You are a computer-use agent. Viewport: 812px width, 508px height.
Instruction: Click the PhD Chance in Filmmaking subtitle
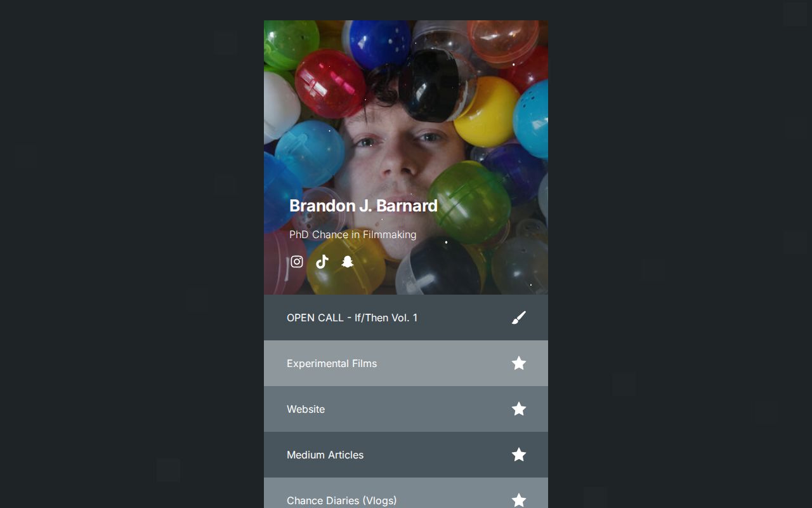pos(353,234)
